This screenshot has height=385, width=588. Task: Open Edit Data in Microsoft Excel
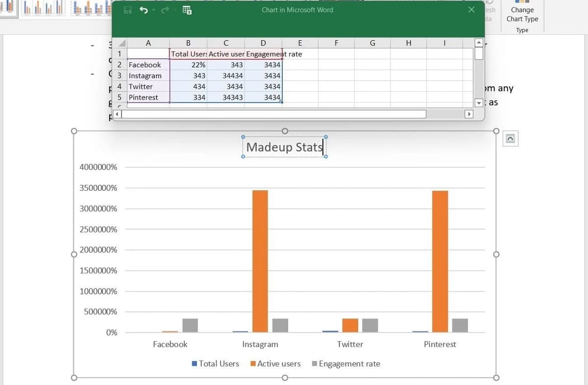pos(187,10)
